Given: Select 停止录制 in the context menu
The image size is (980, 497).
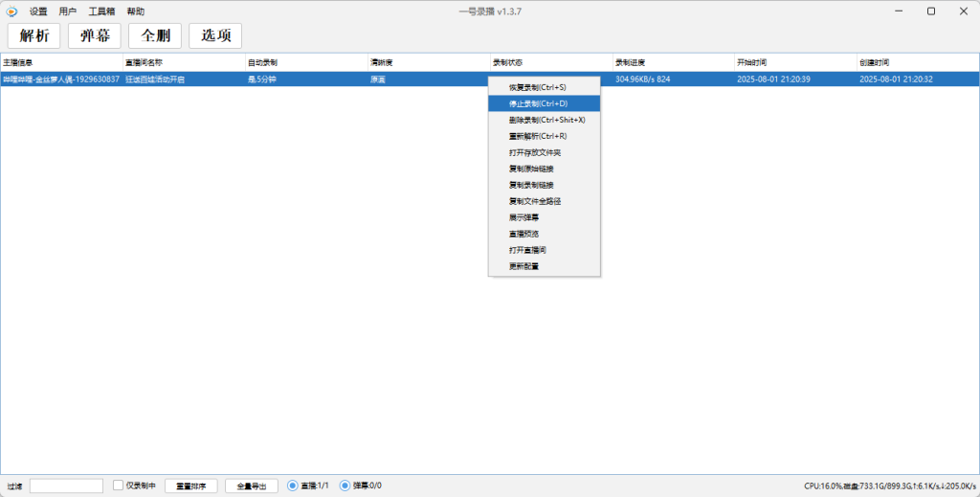Looking at the screenshot, I should click(538, 103).
